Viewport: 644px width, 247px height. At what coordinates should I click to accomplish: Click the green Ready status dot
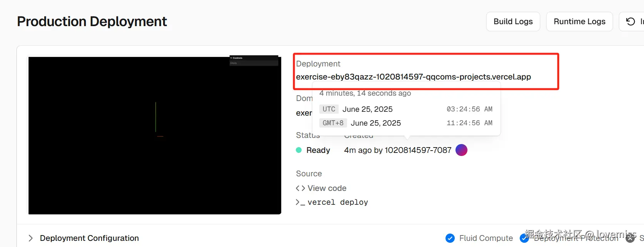pos(299,150)
